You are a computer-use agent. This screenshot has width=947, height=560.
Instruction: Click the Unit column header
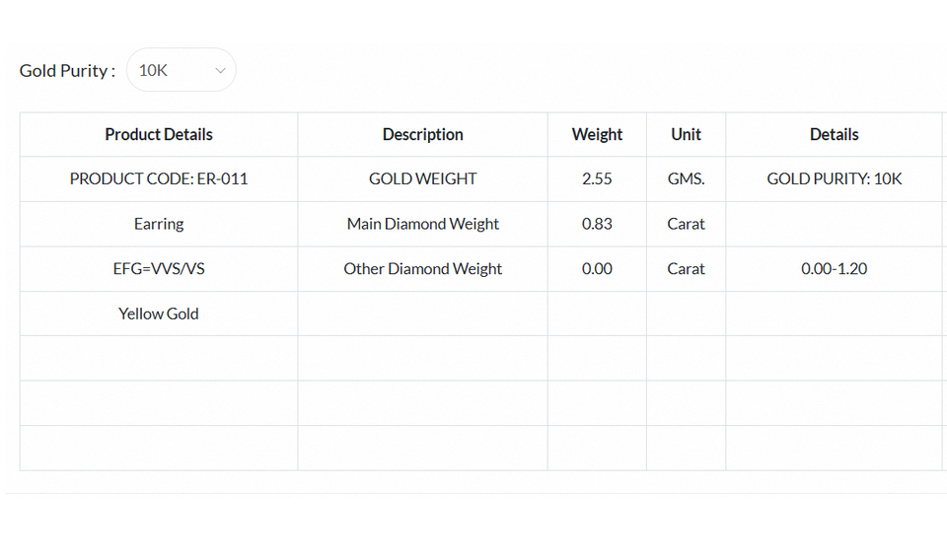686,135
